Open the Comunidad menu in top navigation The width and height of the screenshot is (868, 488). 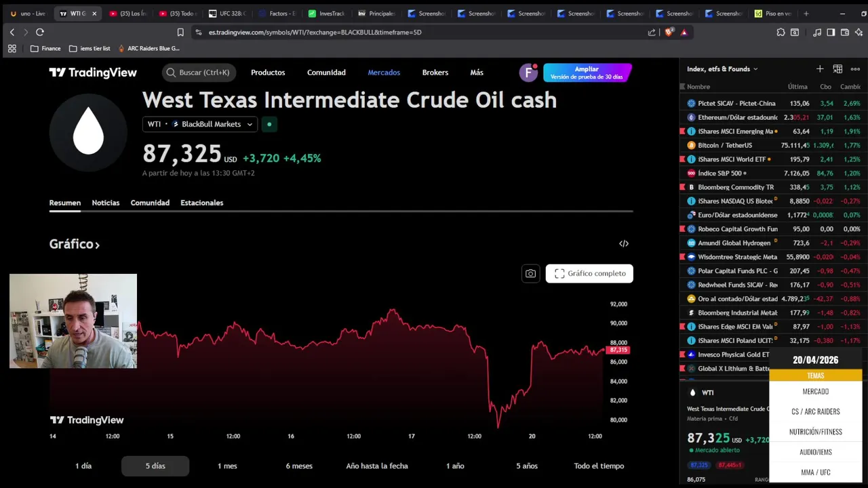pyautogui.click(x=326, y=73)
